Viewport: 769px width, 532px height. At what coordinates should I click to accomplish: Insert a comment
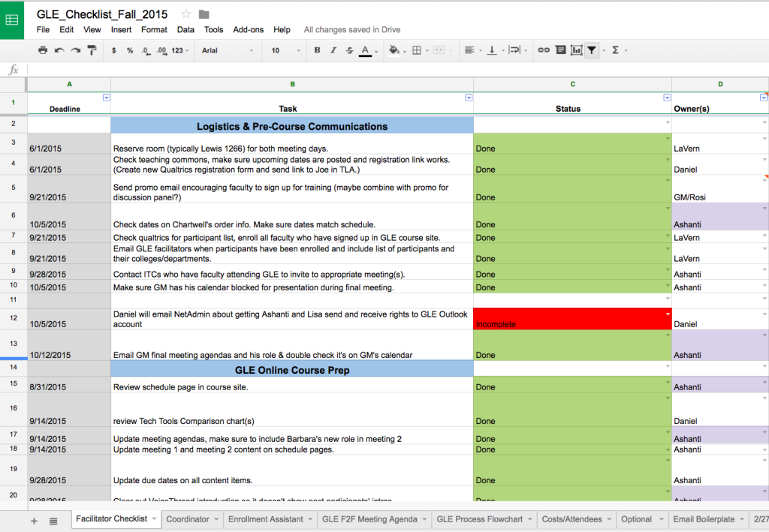pos(559,50)
